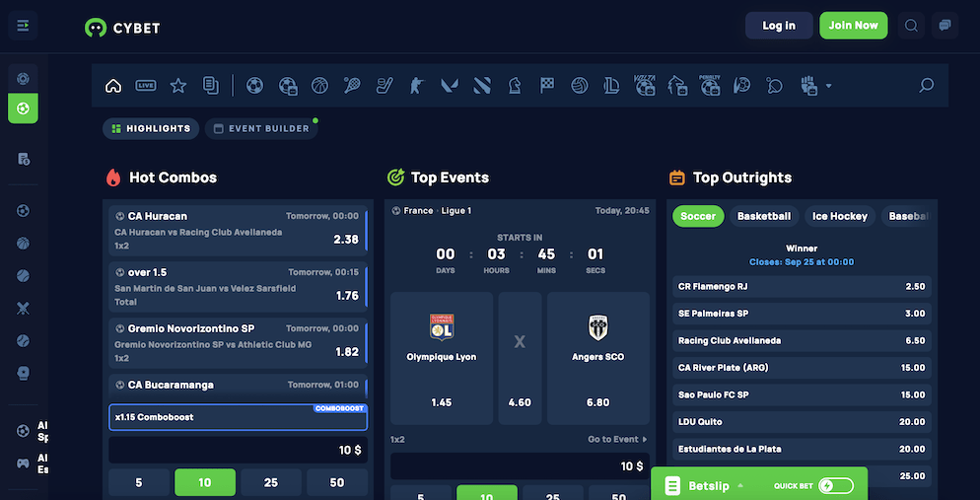Viewport: 980px width, 500px height.
Task: Open the casino chip icon in sidebar
Action: (23, 78)
